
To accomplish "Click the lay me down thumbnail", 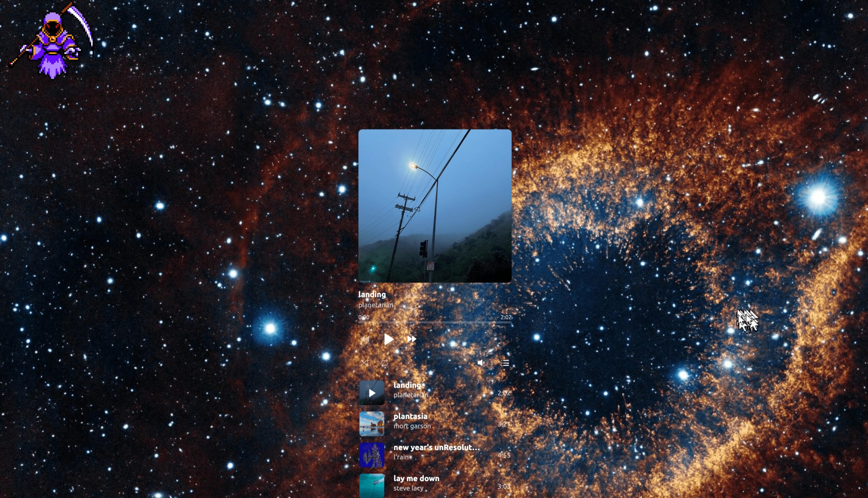I will (372, 486).
